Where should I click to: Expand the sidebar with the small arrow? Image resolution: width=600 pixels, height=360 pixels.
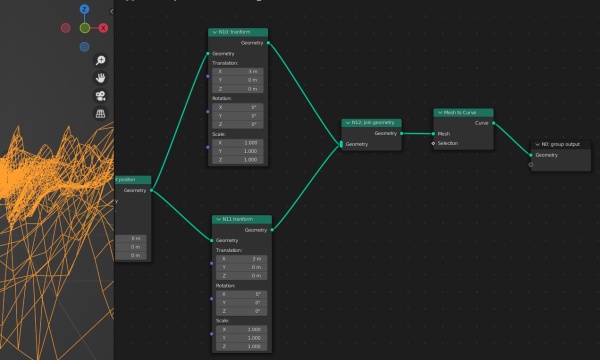click(111, 11)
